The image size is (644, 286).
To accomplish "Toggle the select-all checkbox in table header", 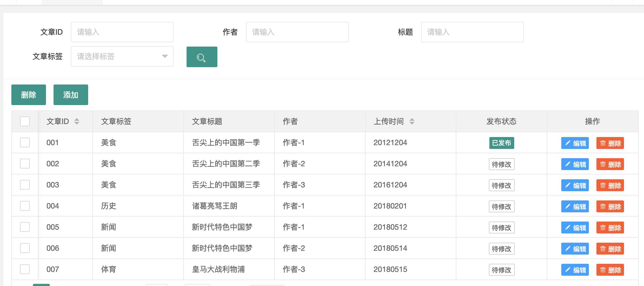I will coord(25,121).
